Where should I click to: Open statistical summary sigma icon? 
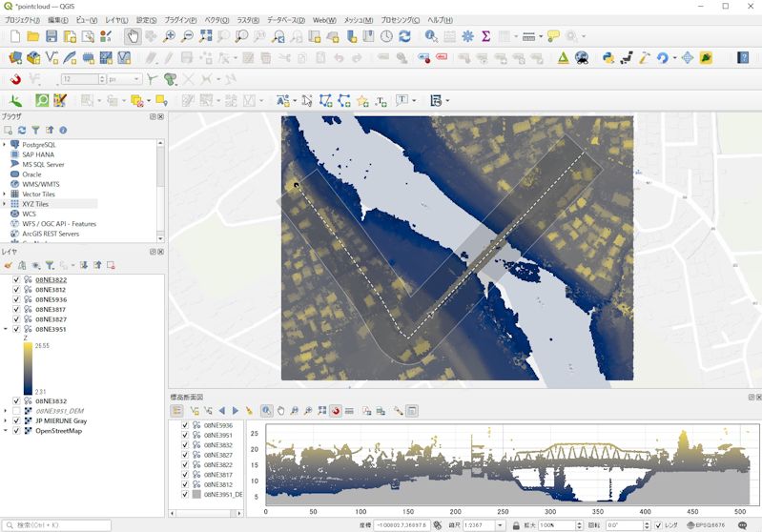pyautogui.click(x=485, y=36)
